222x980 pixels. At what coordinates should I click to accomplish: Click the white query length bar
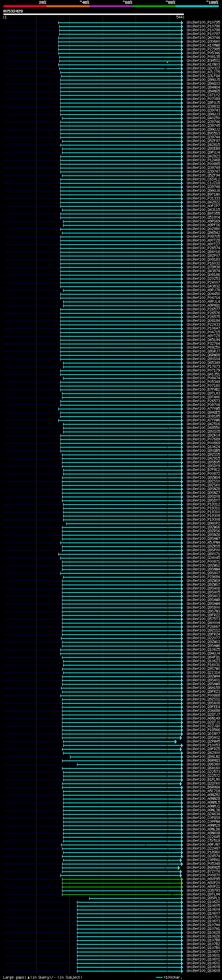[93, 15]
